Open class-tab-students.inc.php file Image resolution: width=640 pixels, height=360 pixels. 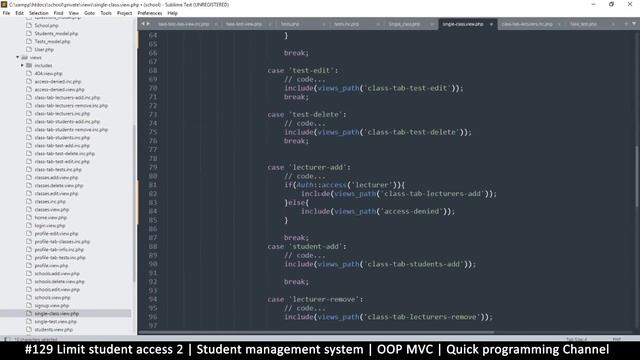coord(62,138)
